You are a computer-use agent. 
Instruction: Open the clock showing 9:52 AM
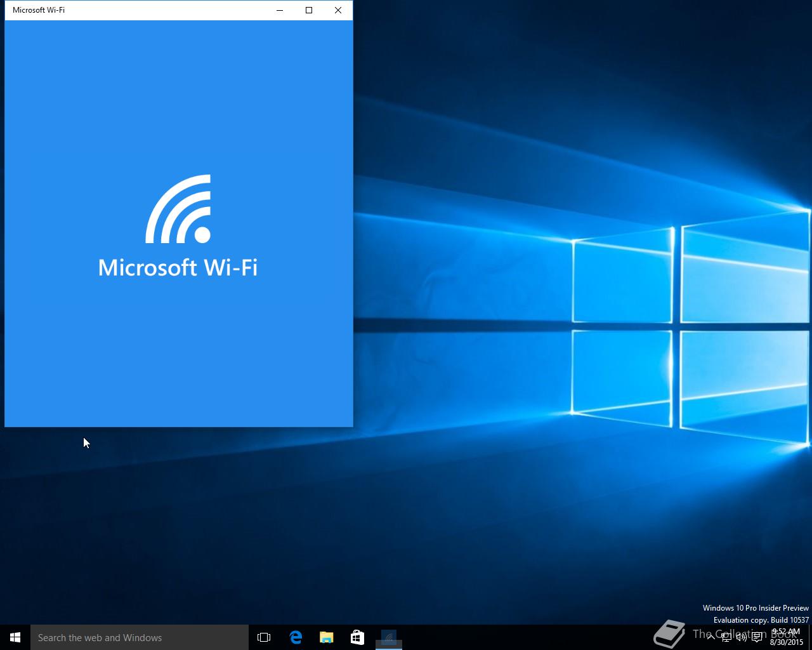(786, 637)
